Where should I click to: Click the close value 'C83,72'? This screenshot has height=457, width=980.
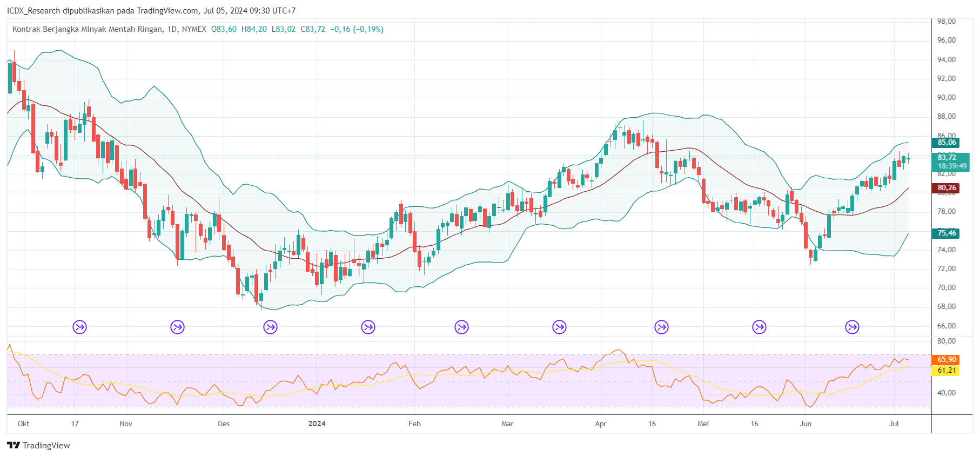(313, 29)
